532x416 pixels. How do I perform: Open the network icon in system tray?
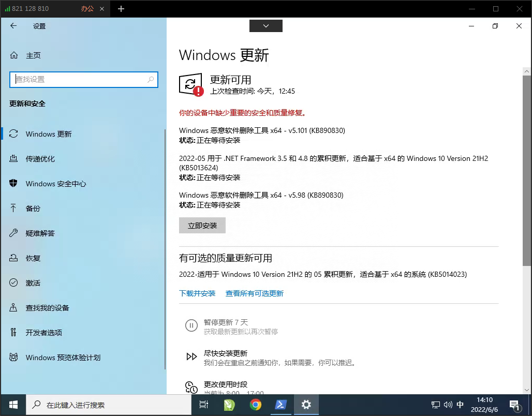tap(436, 405)
